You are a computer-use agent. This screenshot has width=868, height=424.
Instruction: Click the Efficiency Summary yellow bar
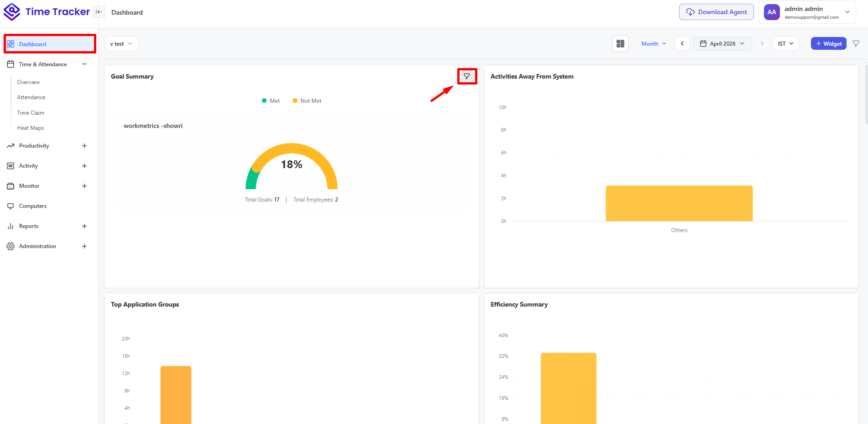tap(569, 388)
